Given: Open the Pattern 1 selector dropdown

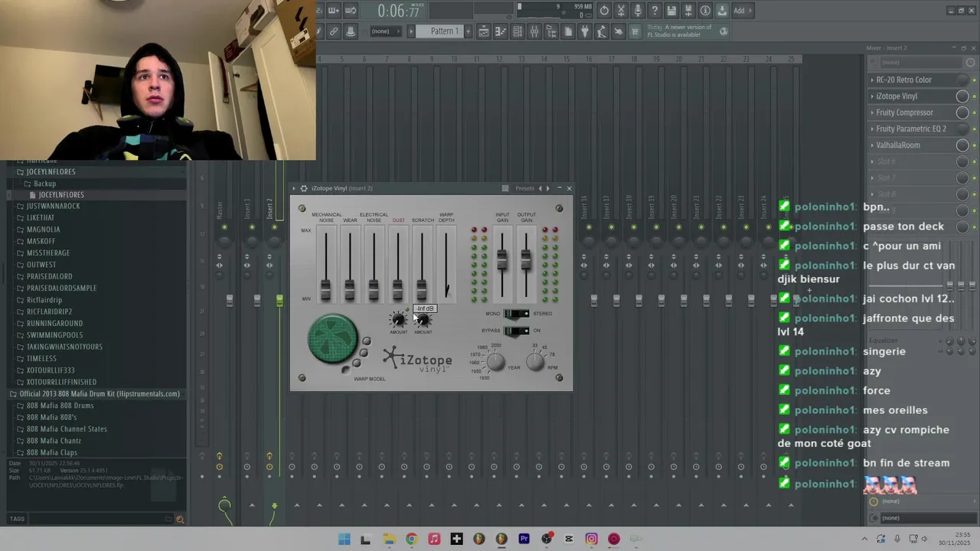Looking at the screenshot, I should tap(439, 31).
